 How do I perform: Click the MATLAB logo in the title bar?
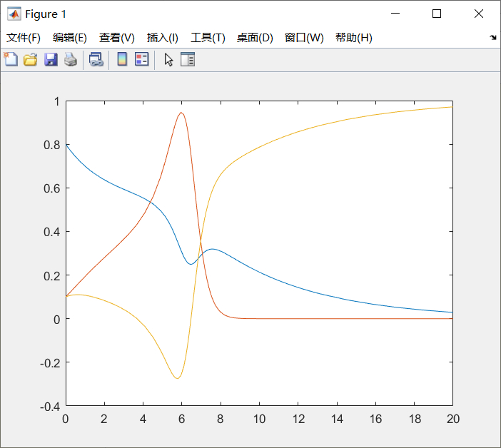pyautogui.click(x=14, y=14)
